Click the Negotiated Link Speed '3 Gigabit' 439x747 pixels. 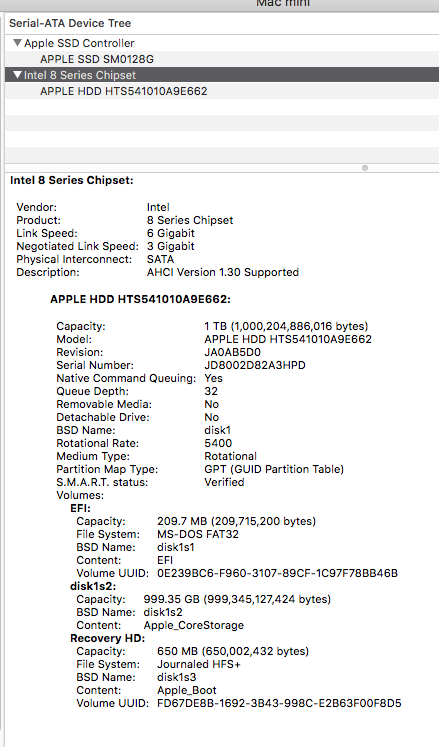[171, 246]
